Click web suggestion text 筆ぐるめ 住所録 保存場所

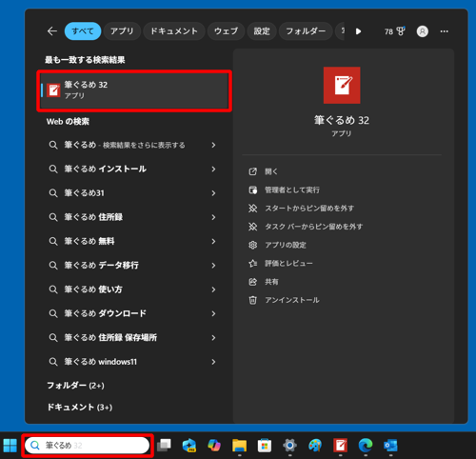(x=110, y=338)
